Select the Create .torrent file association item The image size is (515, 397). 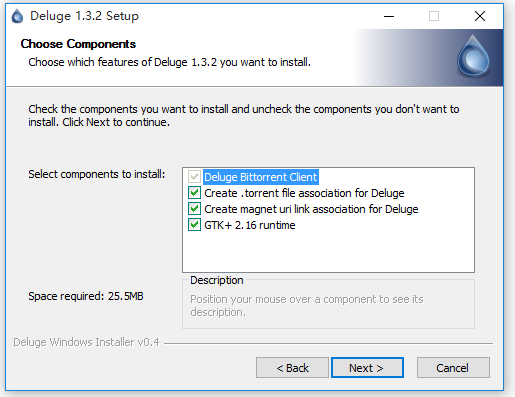[304, 193]
